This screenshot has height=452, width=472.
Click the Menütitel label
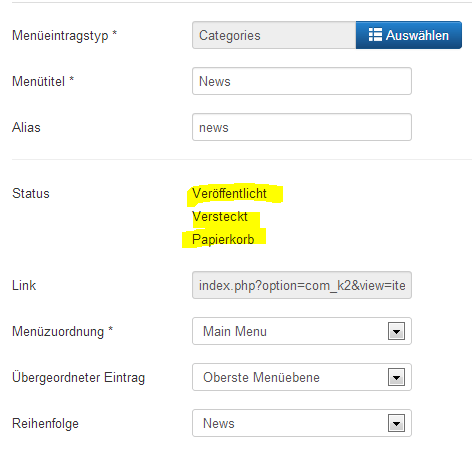[43, 81]
